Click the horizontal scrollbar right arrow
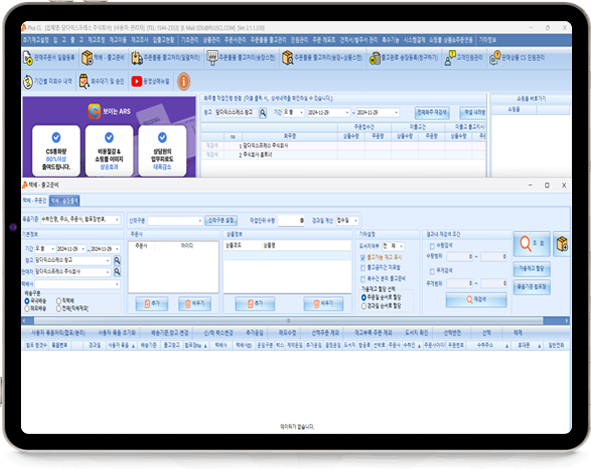The image size is (591, 469). pos(566,321)
